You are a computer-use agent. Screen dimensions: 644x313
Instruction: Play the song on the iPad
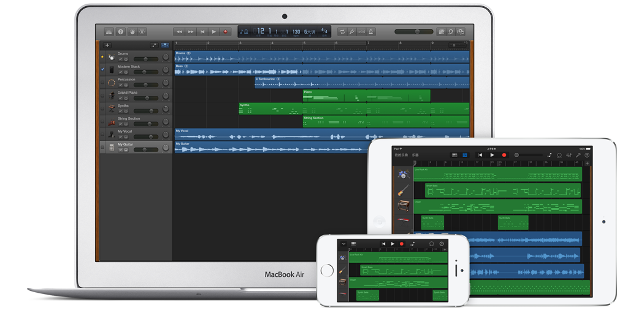(x=492, y=155)
